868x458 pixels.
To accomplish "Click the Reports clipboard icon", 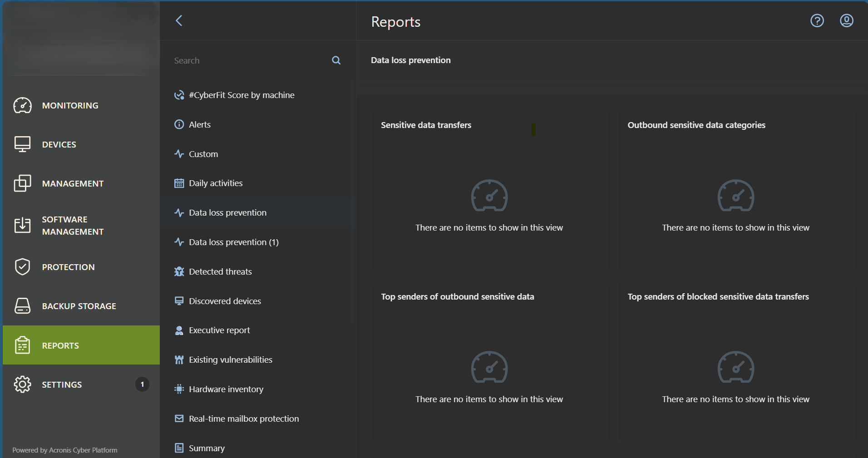I will click(22, 345).
